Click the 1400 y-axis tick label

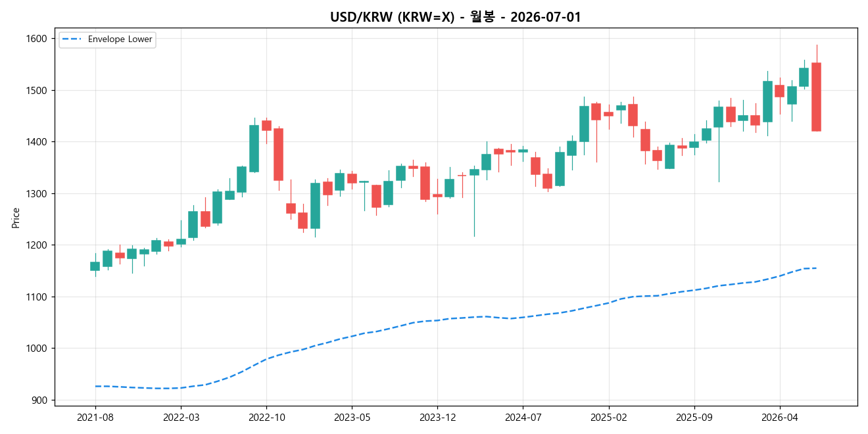(x=37, y=142)
